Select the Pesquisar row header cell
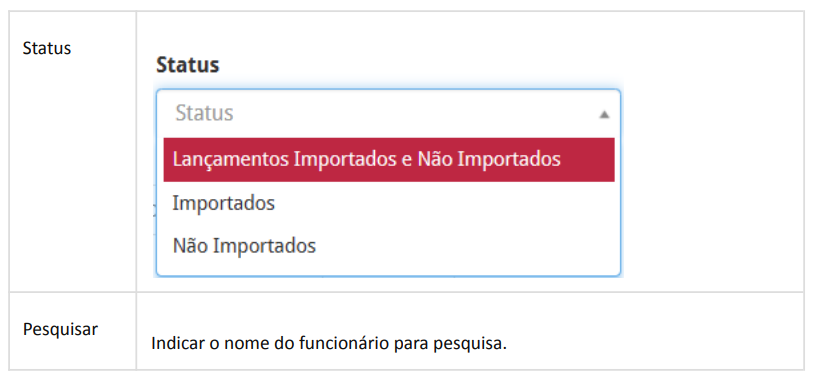The height and width of the screenshot is (376, 827). [73, 331]
